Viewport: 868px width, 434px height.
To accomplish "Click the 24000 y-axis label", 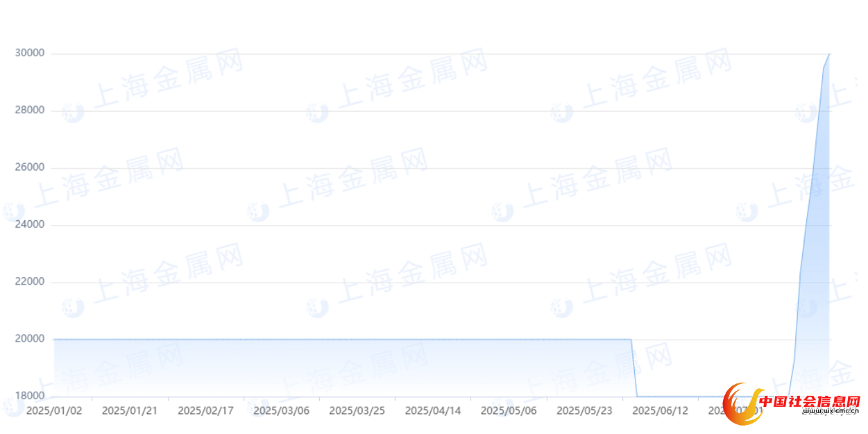I will (30, 225).
